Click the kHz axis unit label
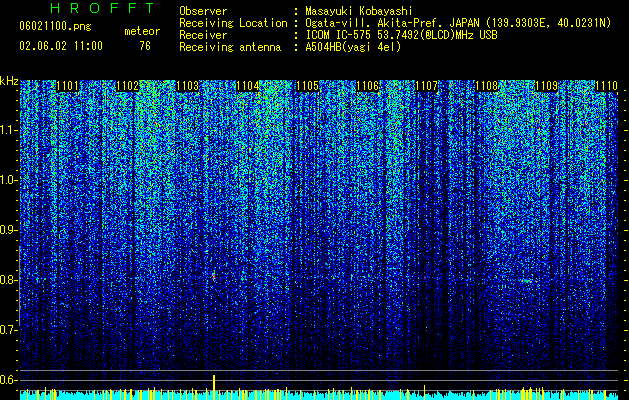The width and height of the screenshot is (629, 400). pos(9,81)
